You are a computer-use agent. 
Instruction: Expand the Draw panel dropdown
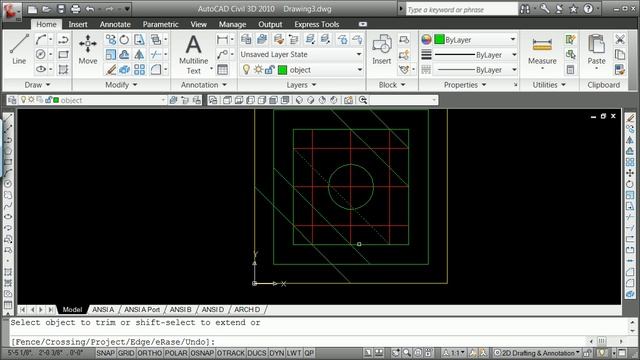[x=37, y=85]
